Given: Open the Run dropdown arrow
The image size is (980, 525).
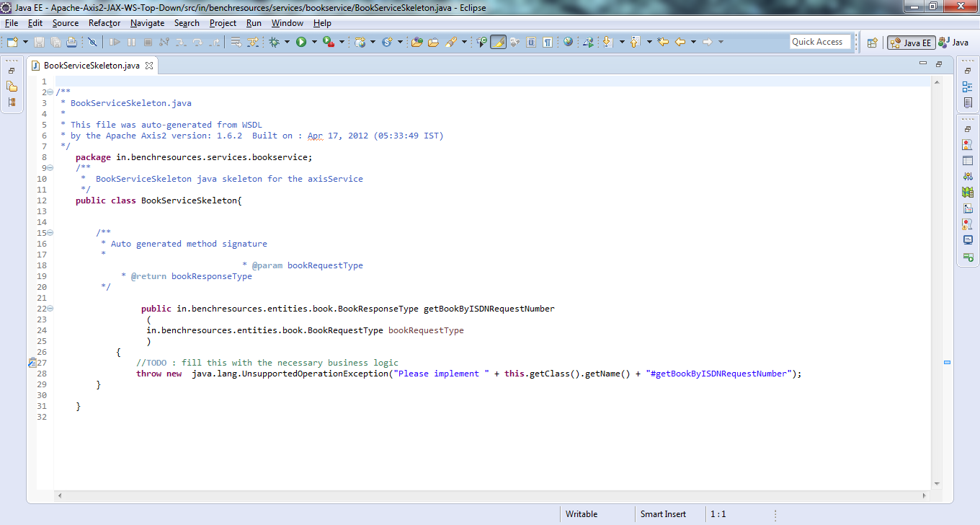Looking at the screenshot, I should [x=314, y=42].
